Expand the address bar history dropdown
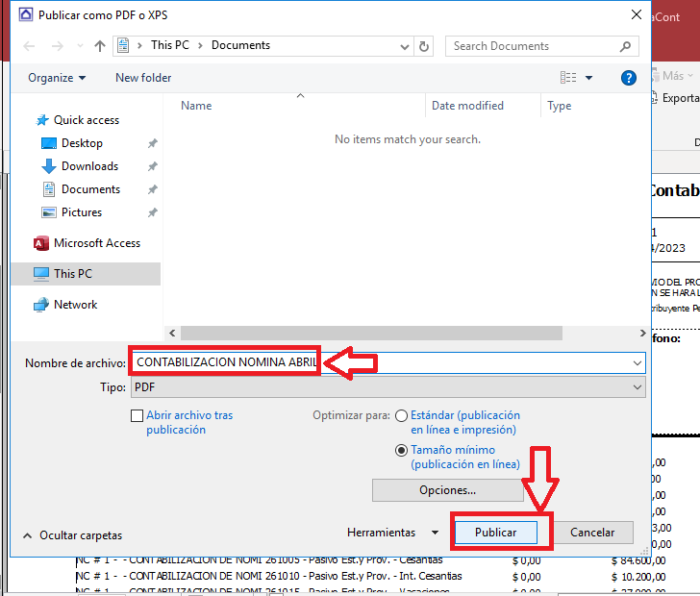Screen dimensions: 700x596 [x=405, y=46]
